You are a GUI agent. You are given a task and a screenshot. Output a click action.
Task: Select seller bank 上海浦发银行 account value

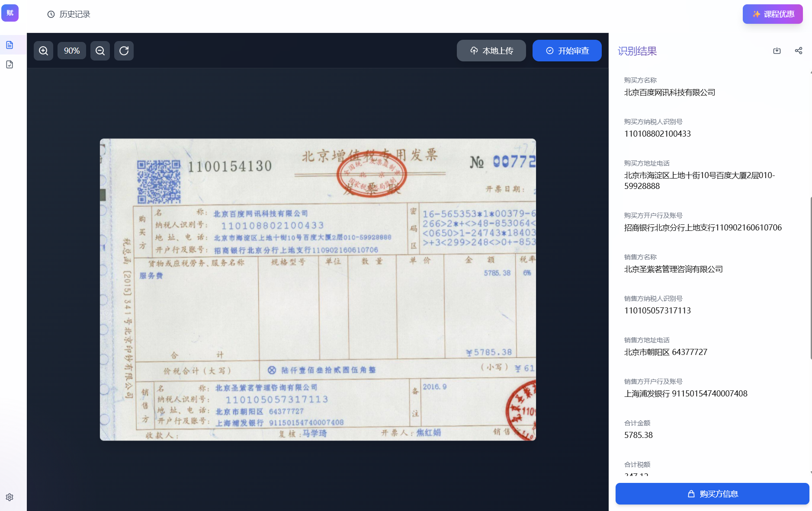pos(686,394)
